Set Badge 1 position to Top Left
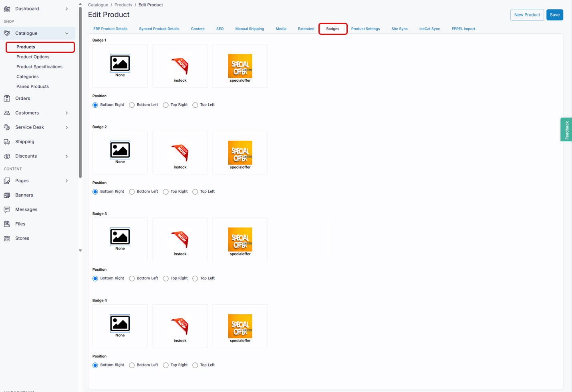This screenshot has width=572, height=392. coord(195,105)
